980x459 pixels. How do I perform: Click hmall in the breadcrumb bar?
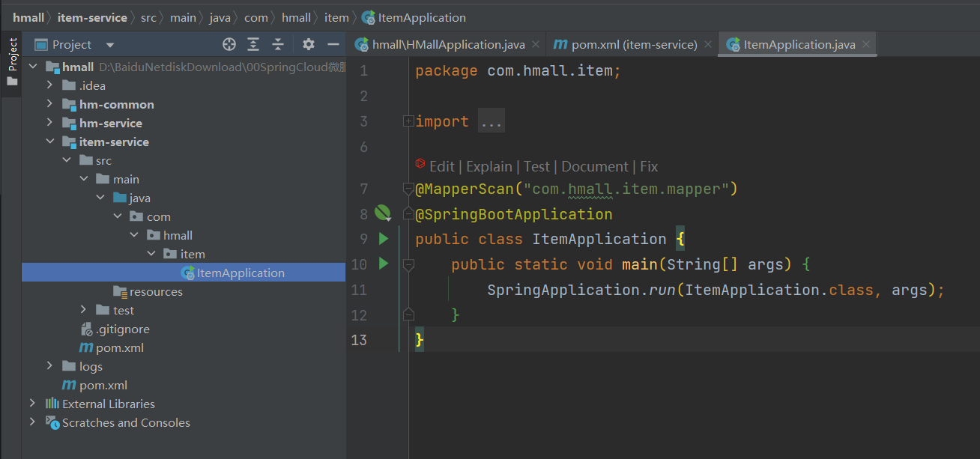tap(28, 17)
